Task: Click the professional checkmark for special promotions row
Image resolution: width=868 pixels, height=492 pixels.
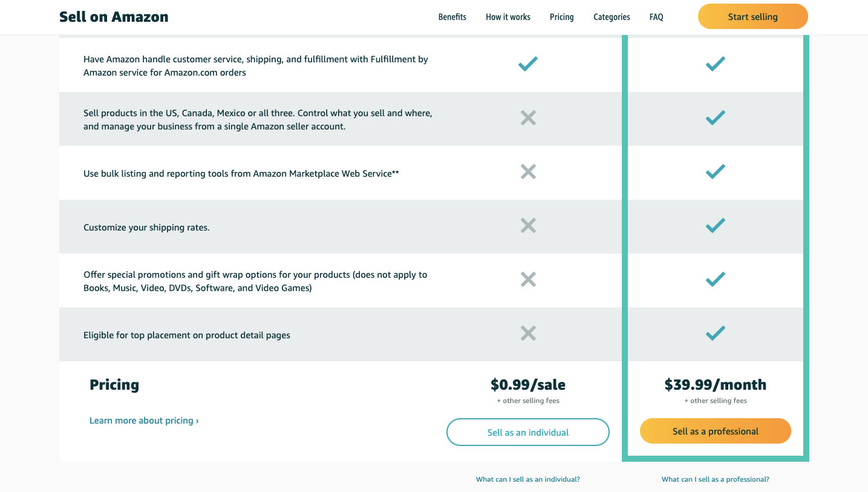Action: click(716, 280)
